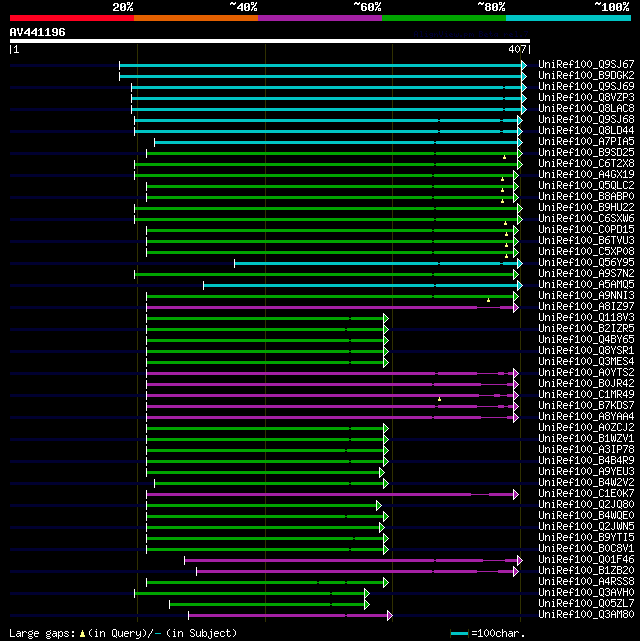The image size is (640, 641).
Task: Click the orange ~40% identity legend segment
Action: click(x=196, y=18)
